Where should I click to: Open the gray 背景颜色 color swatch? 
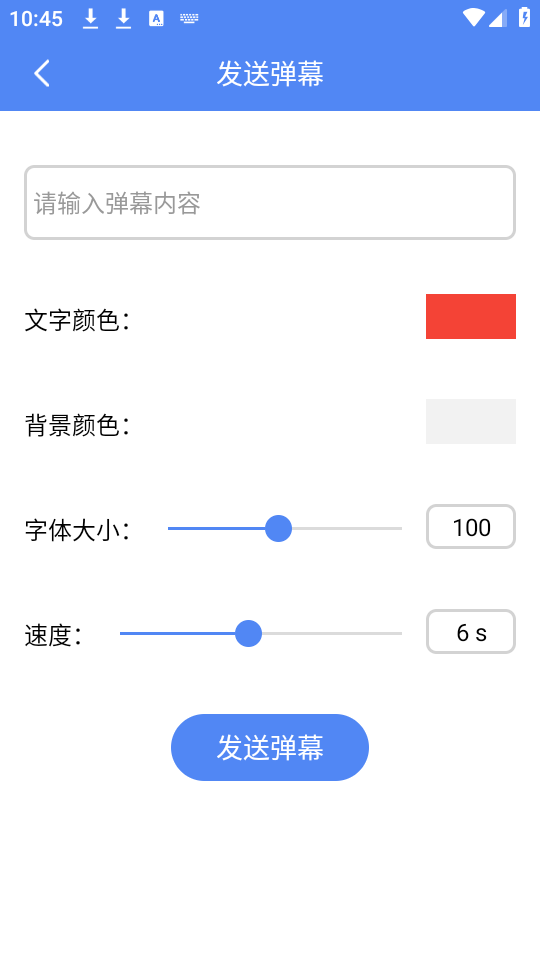point(471,421)
